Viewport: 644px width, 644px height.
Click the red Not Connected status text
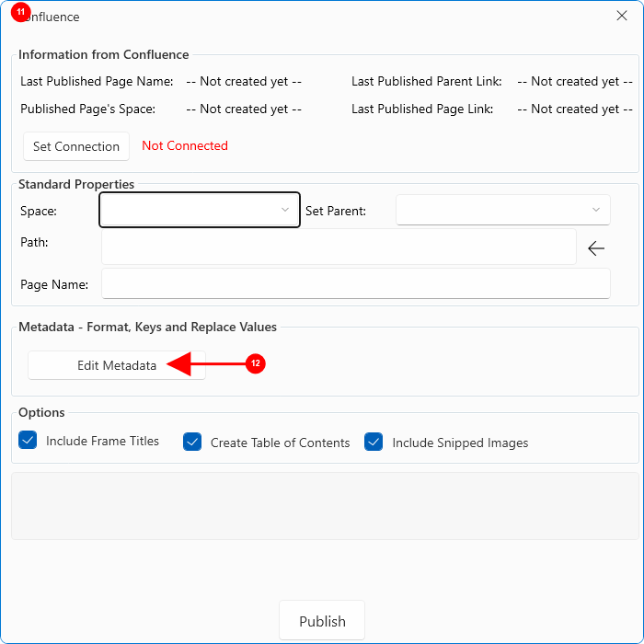click(185, 145)
